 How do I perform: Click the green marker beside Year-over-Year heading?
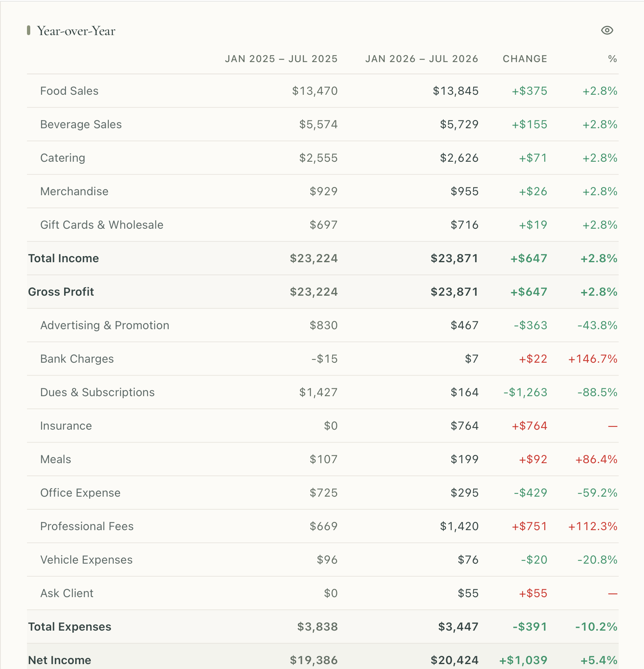click(29, 31)
